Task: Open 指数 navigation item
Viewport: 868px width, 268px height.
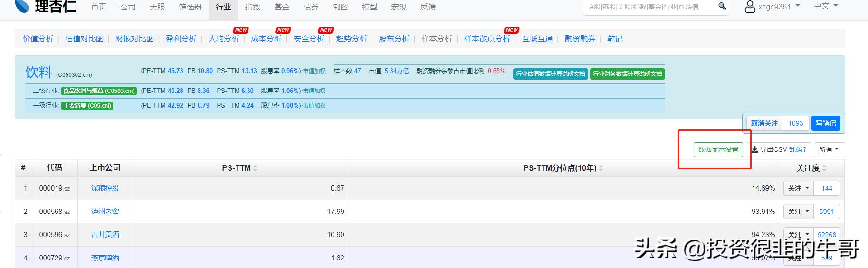Action: click(253, 7)
